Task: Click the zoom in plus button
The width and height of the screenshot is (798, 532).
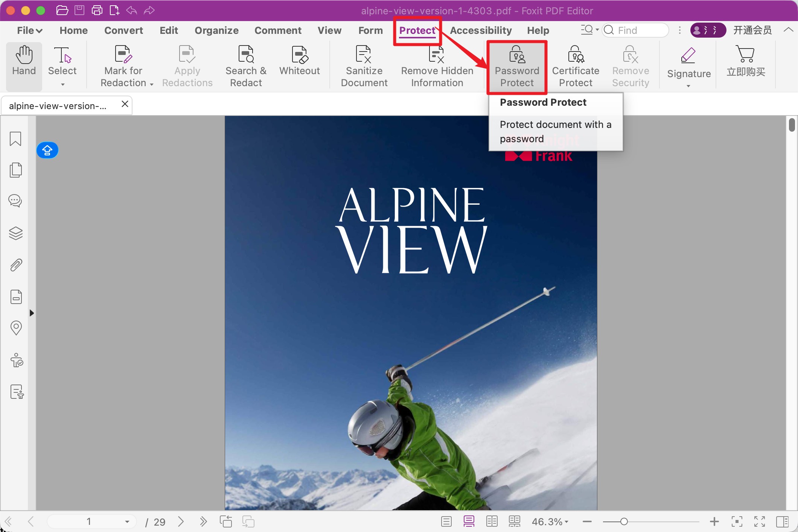Action: (714, 521)
